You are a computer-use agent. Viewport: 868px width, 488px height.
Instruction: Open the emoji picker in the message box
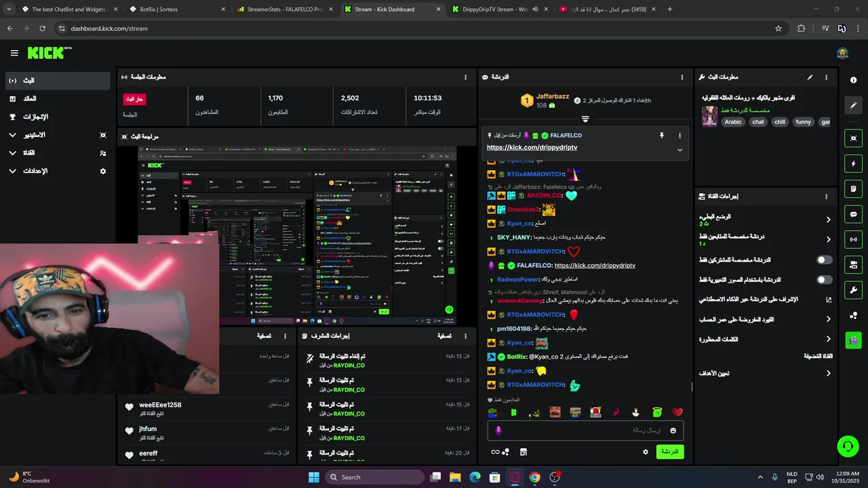tap(673, 430)
